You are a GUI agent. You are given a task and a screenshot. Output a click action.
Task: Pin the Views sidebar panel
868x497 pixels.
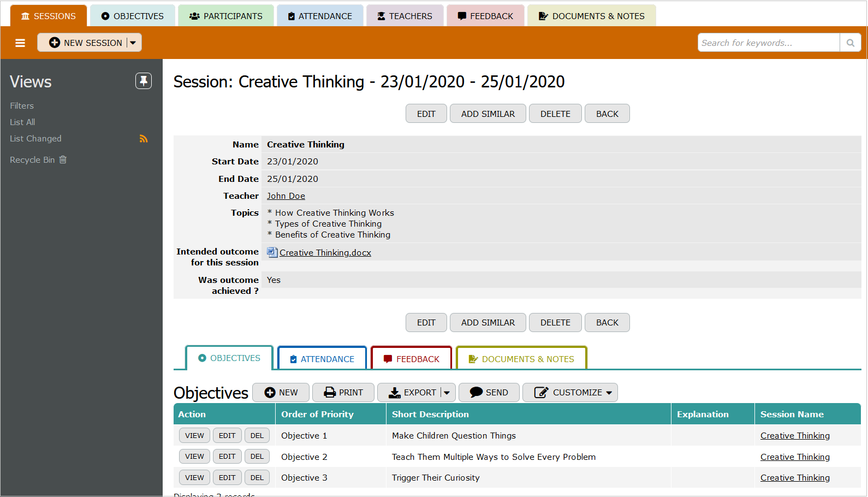point(144,81)
